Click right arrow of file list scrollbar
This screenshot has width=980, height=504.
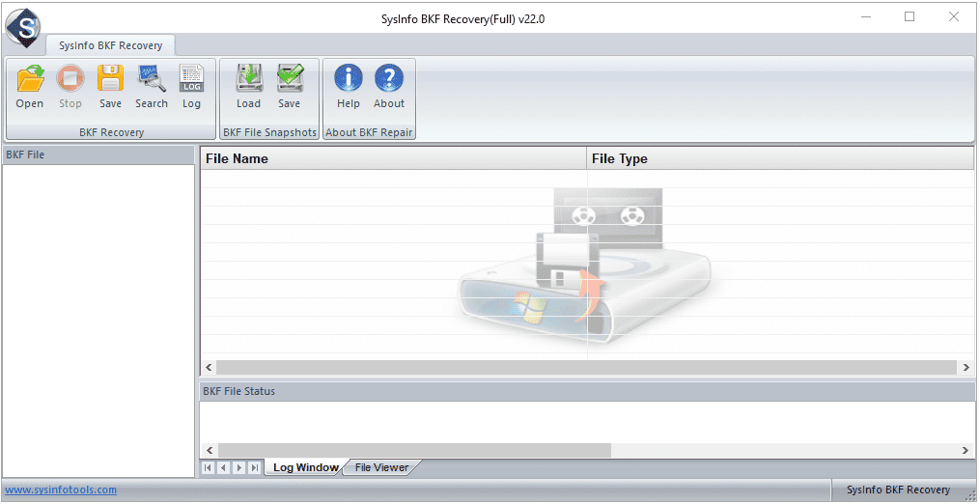tap(966, 367)
